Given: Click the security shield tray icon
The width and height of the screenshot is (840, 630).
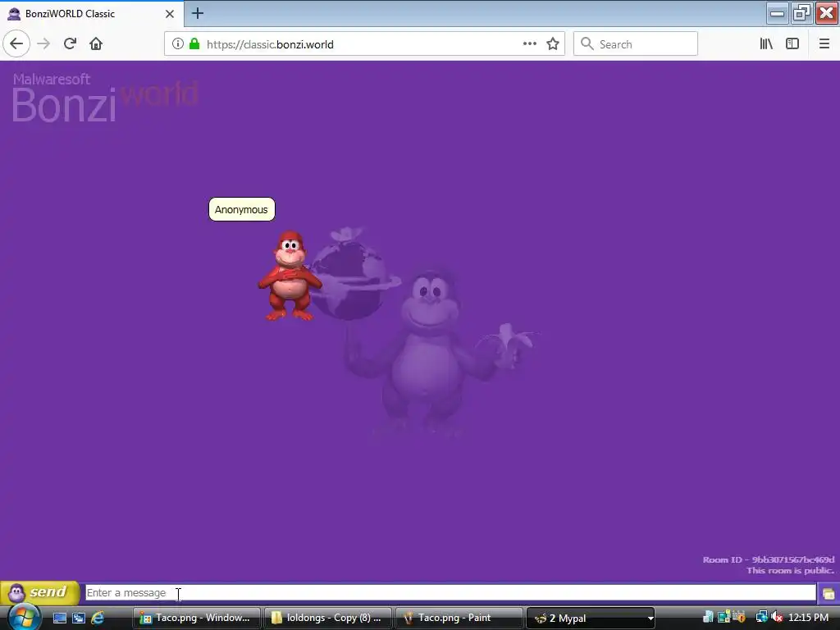Looking at the screenshot, I should (739, 618).
